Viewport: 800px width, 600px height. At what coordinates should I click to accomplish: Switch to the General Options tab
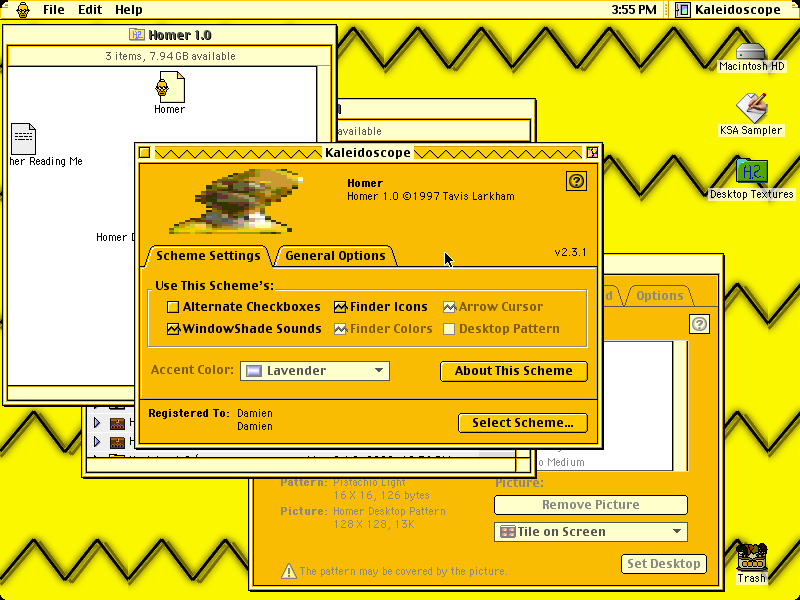pos(335,256)
